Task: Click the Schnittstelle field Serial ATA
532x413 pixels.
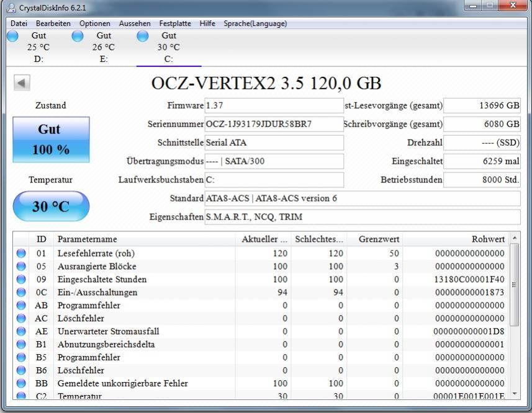Action: point(274,143)
